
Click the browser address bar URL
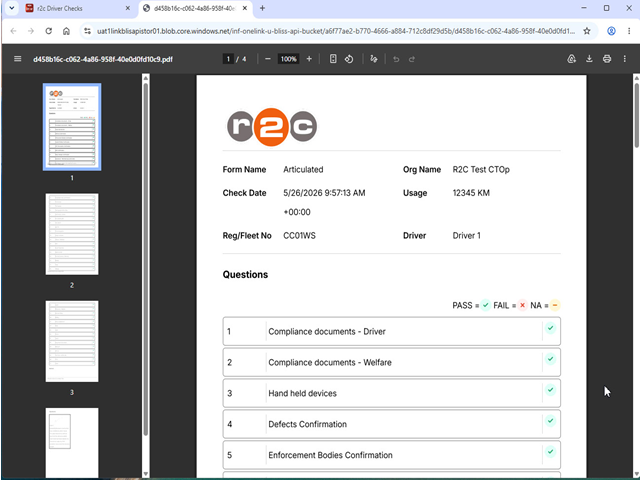336,31
